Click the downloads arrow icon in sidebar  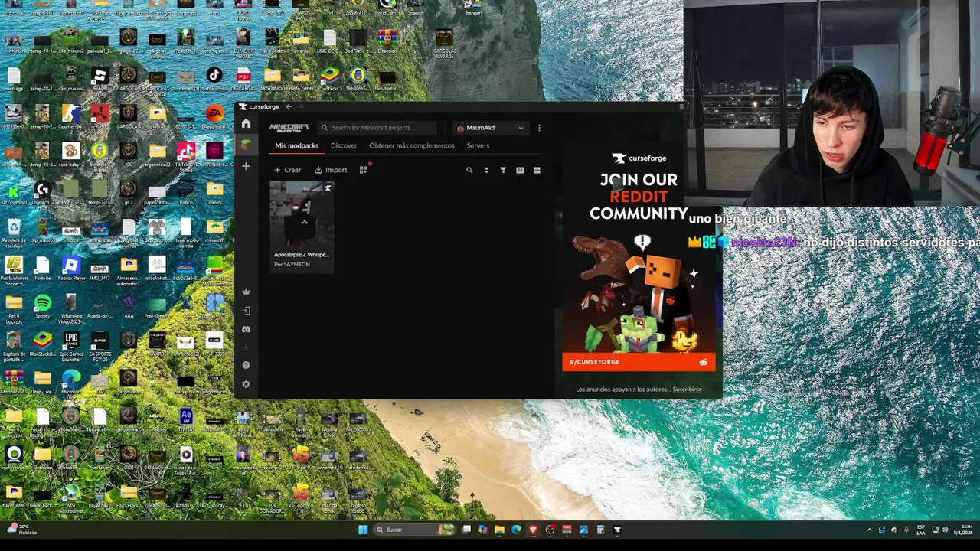tap(246, 347)
